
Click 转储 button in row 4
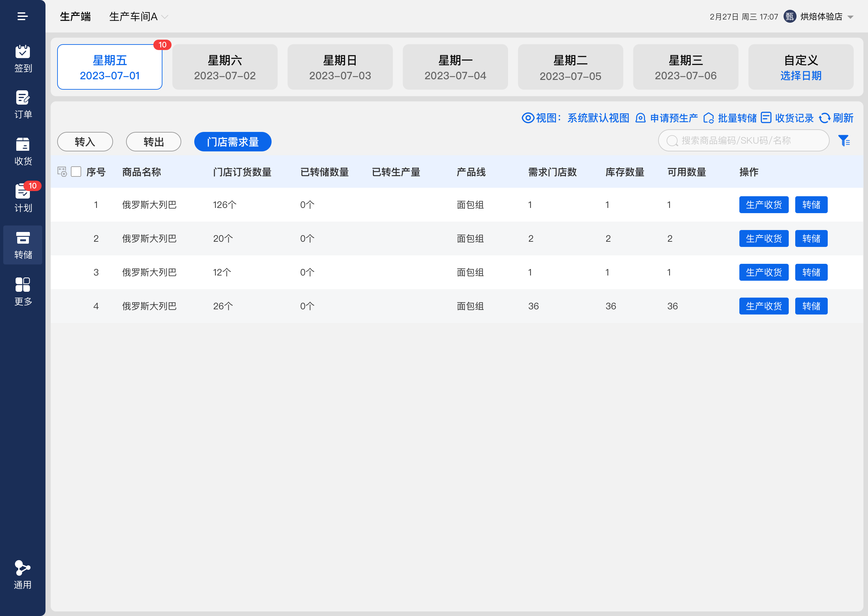(x=811, y=306)
